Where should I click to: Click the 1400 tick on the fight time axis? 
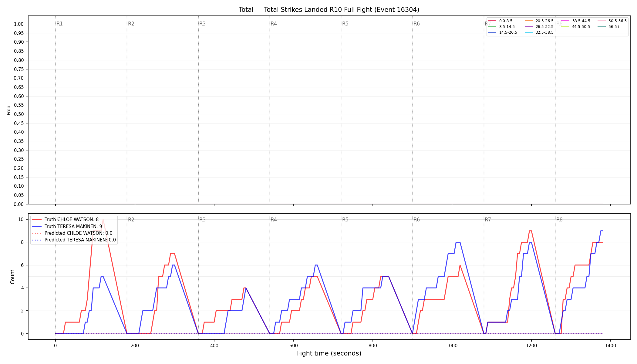611,345
